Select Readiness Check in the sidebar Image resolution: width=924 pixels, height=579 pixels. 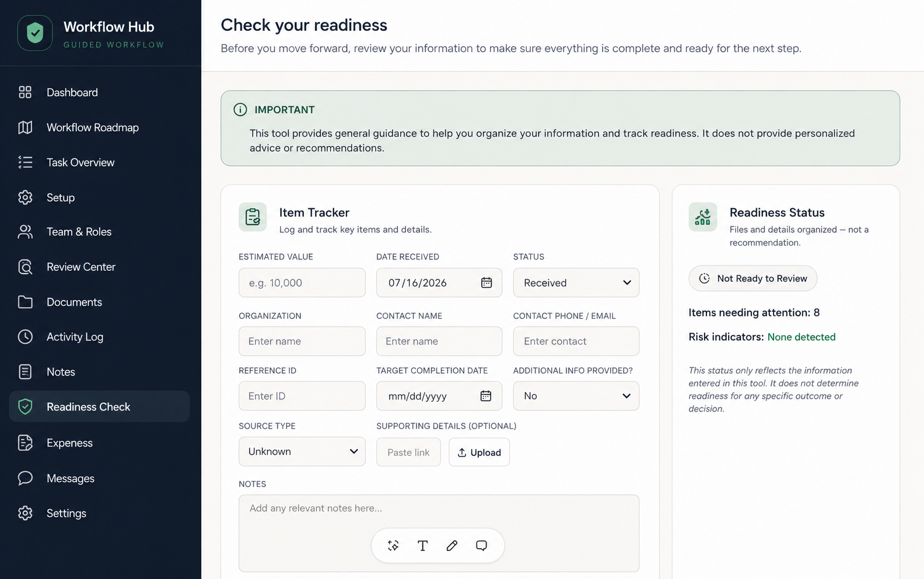click(99, 406)
